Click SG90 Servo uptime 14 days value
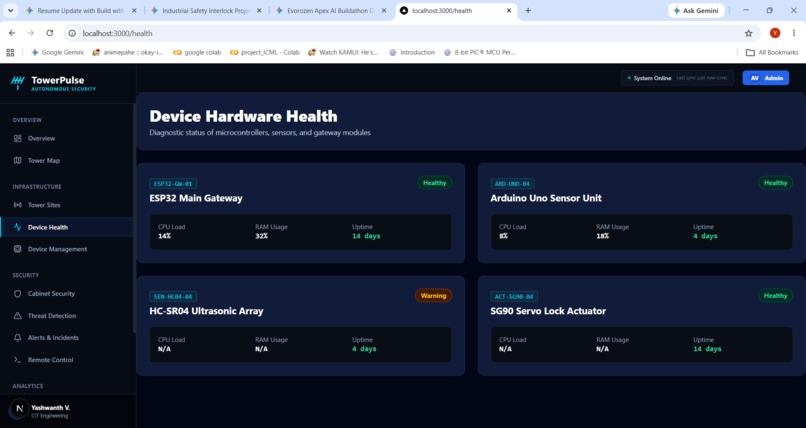The image size is (806, 428). coord(707,349)
